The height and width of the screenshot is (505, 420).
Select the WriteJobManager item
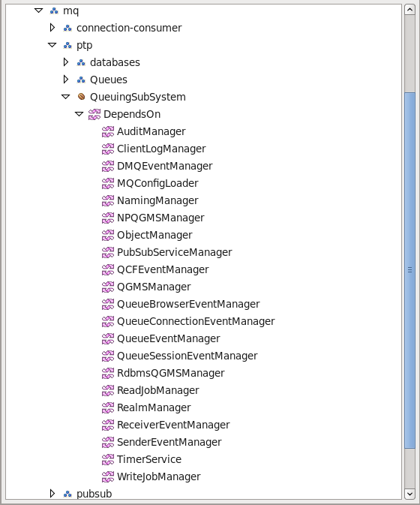pos(159,476)
